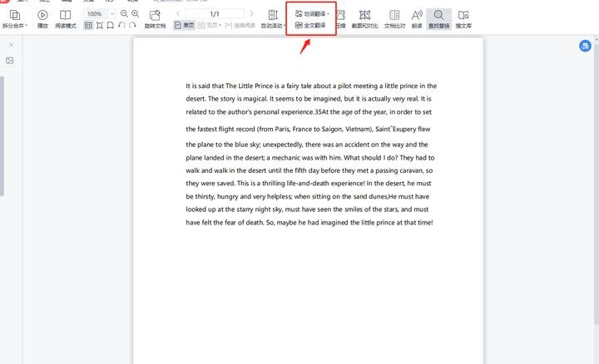Click 全文翻译 full text translation
The width and height of the screenshot is (599, 364).
pos(310,26)
